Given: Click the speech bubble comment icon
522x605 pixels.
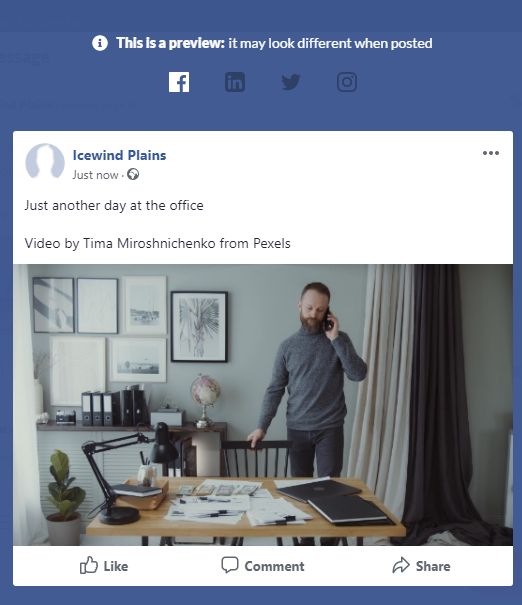Looking at the screenshot, I should click(x=230, y=565).
